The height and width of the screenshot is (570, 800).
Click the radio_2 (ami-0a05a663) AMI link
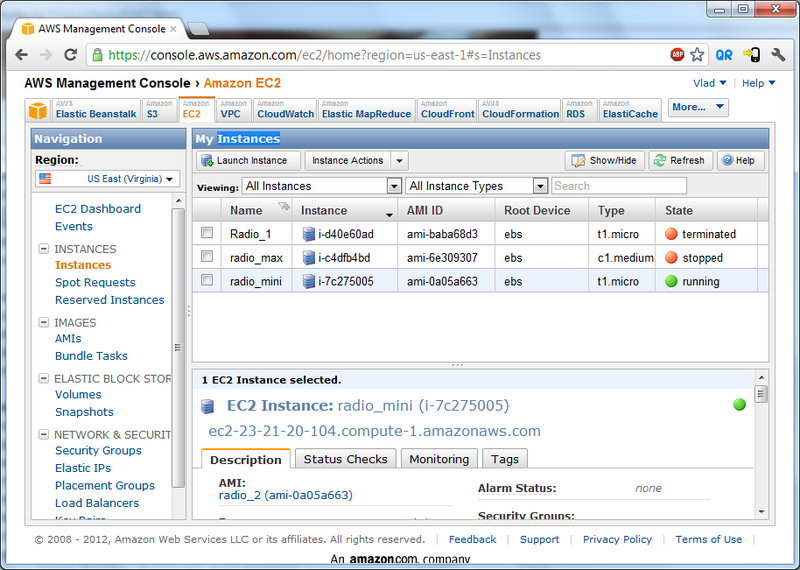(286, 495)
